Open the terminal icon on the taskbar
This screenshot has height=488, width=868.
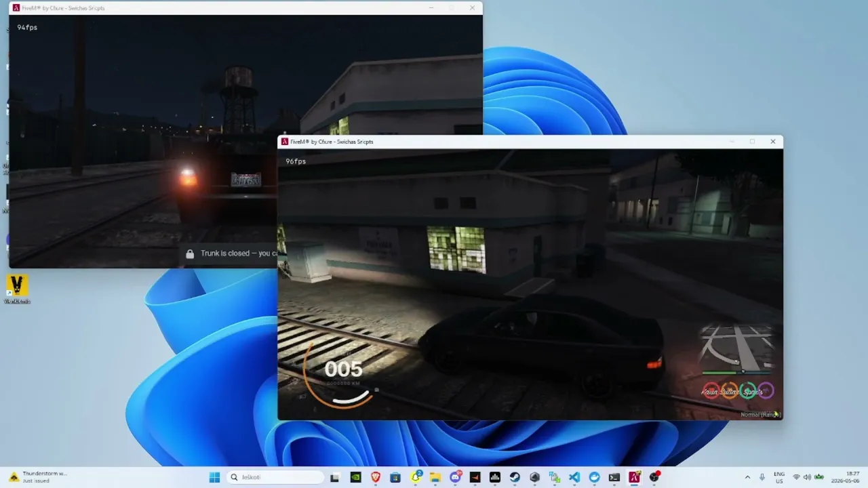614,477
